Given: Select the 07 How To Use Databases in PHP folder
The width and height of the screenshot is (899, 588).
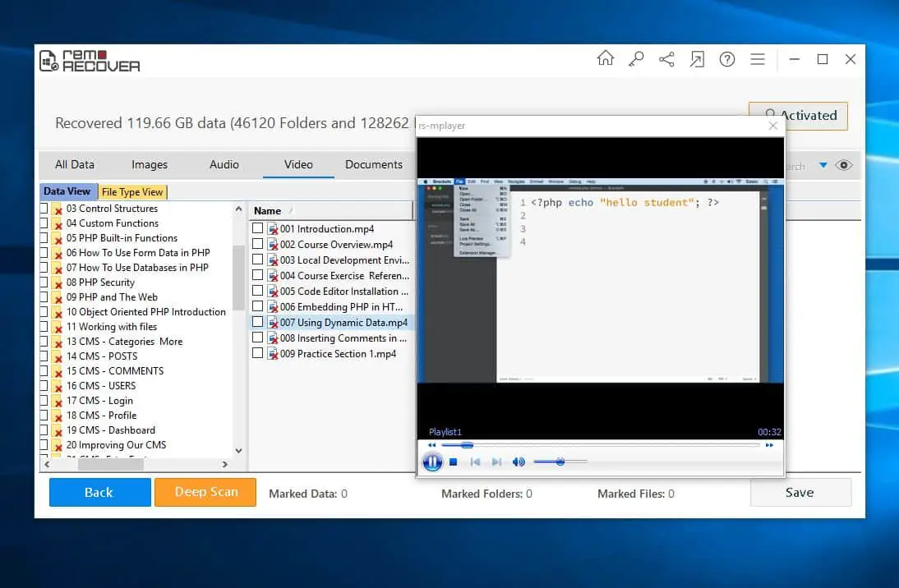Looking at the screenshot, I should coord(137,268).
